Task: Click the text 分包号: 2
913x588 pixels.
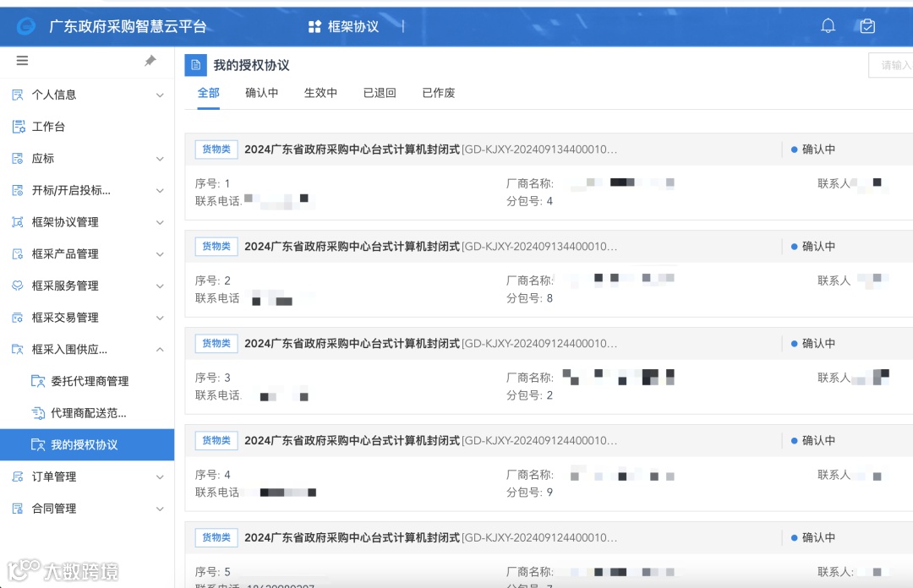Action: point(529,395)
